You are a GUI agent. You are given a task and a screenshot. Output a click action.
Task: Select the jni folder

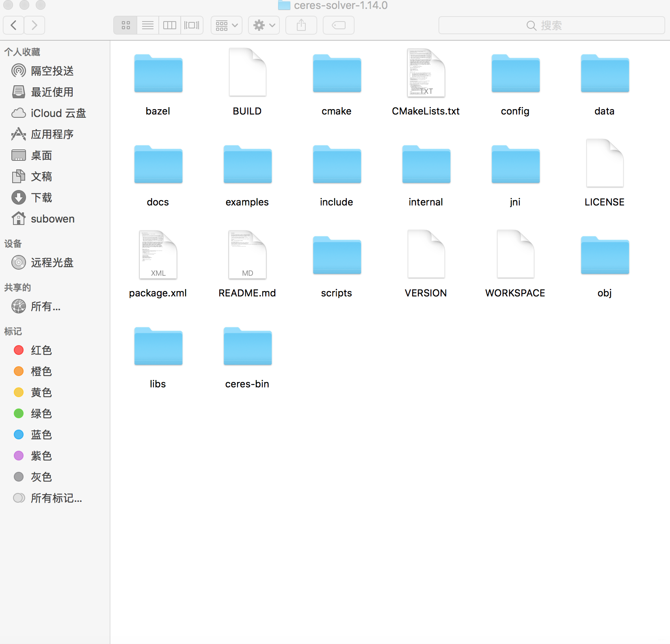click(515, 164)
